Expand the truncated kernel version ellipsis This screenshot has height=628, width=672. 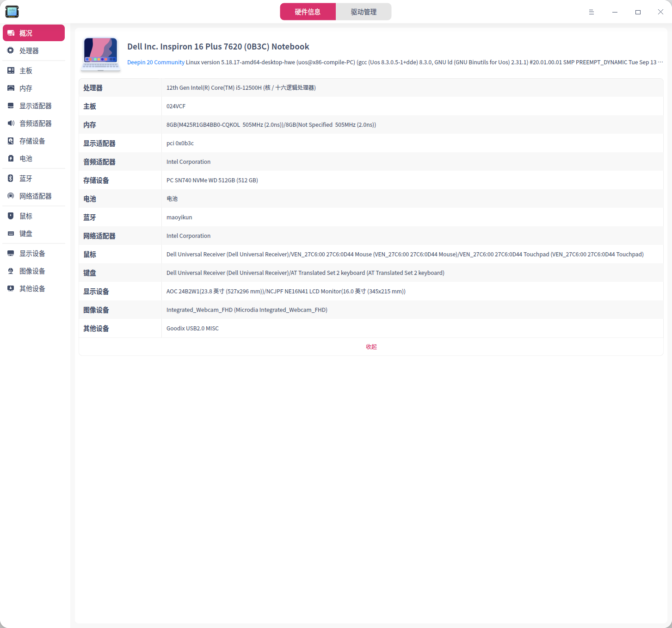(x=660, y=62)
